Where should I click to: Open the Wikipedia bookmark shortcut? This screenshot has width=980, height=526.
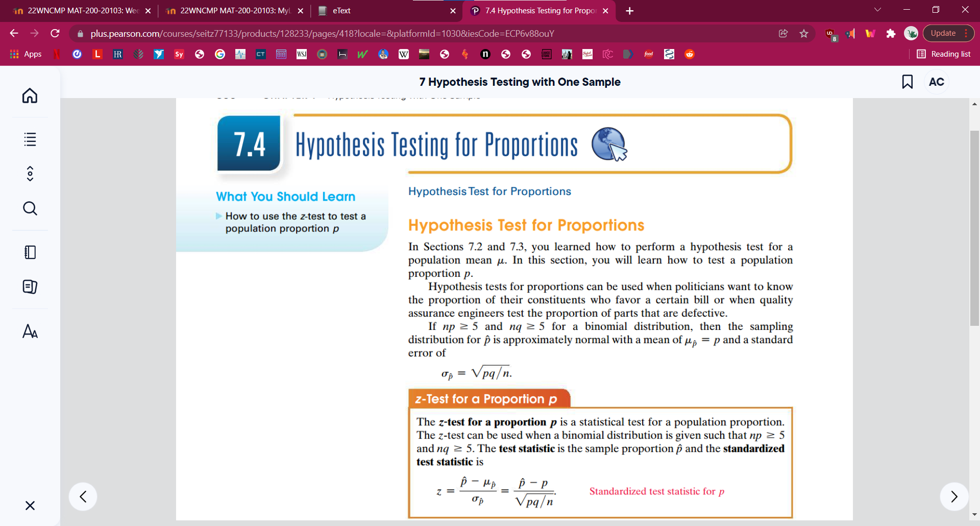tap(404, 54)
